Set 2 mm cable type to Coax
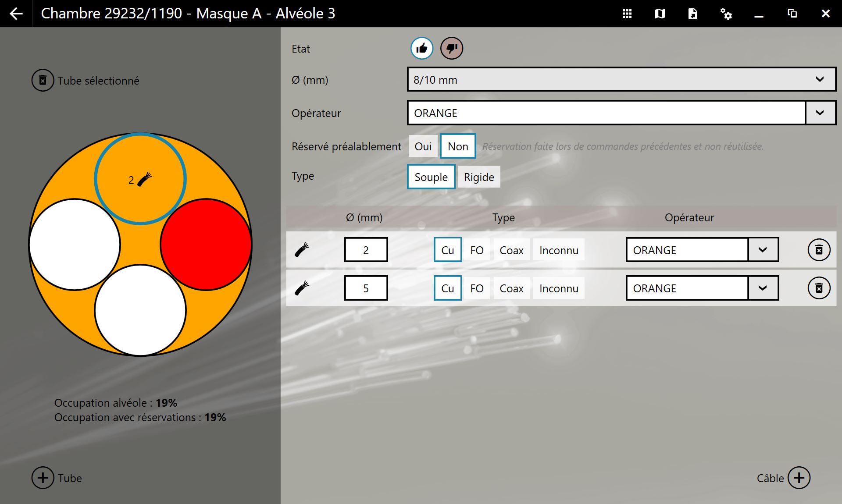This screenshot has width=842, height=504. click(511, 250)
